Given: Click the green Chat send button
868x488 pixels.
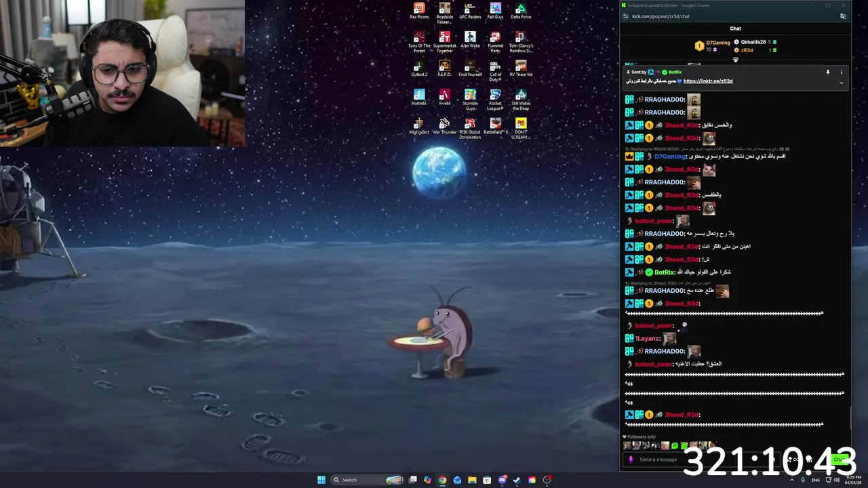Looking at the screenshot, I should pyautogui.click(x=840, y=460).
